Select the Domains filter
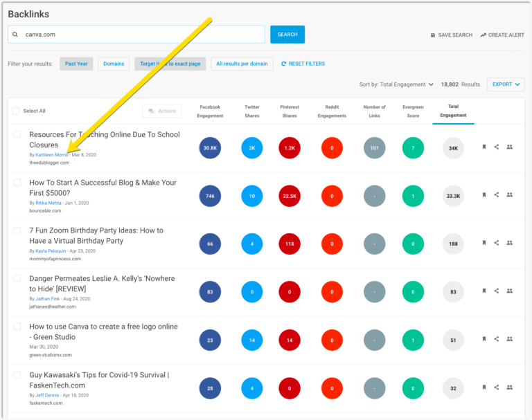The image size is (532, 420). [114, 64]
